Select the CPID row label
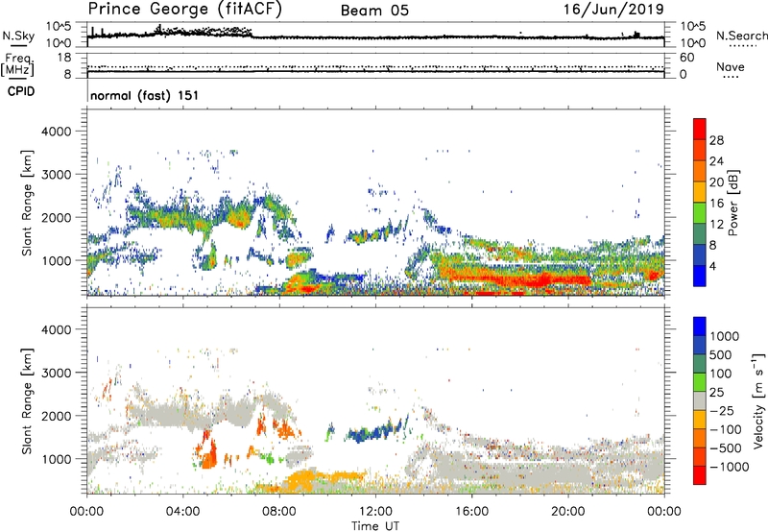 [21, 91]
